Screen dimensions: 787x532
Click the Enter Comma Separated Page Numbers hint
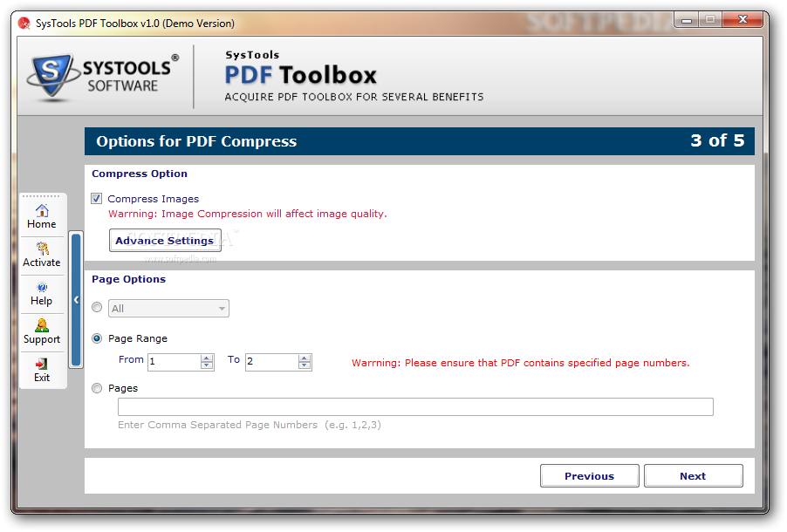[x=250, y=425]
